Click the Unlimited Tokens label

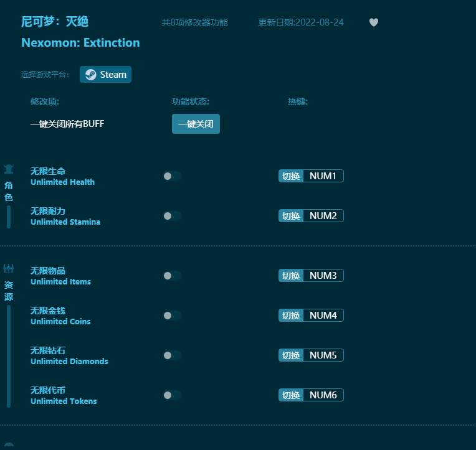[x=64, y=401]
